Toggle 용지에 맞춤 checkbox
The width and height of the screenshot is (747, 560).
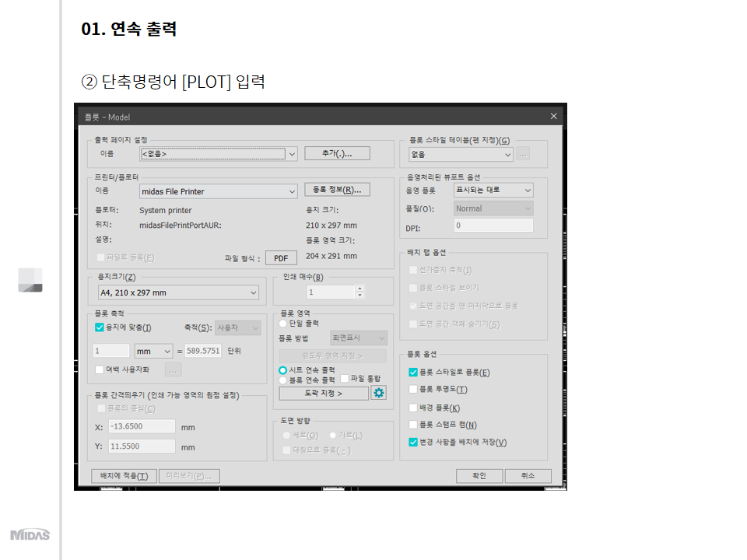(x=99, y=327)
